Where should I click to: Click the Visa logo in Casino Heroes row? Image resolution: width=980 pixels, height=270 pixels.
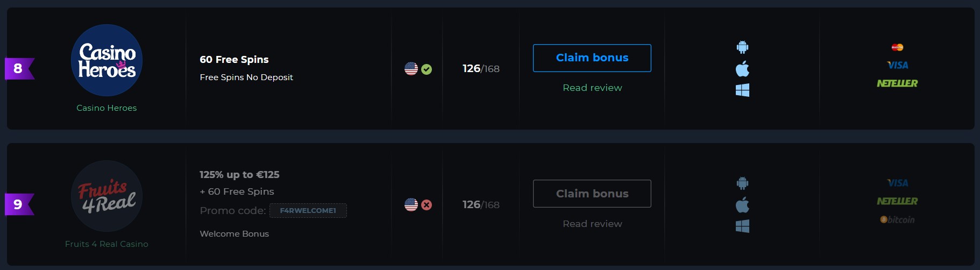pyautogui.click(x=897, y=65)
